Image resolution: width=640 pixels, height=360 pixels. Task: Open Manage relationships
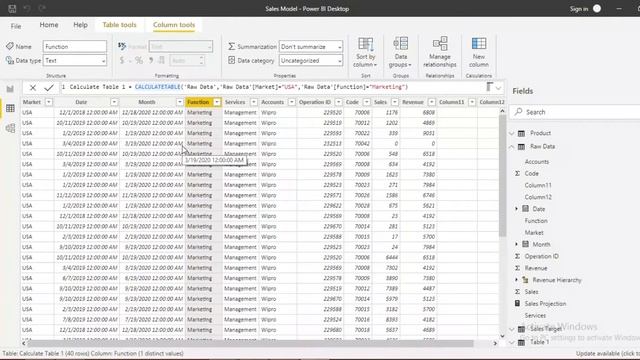click(x=440, y=52)
